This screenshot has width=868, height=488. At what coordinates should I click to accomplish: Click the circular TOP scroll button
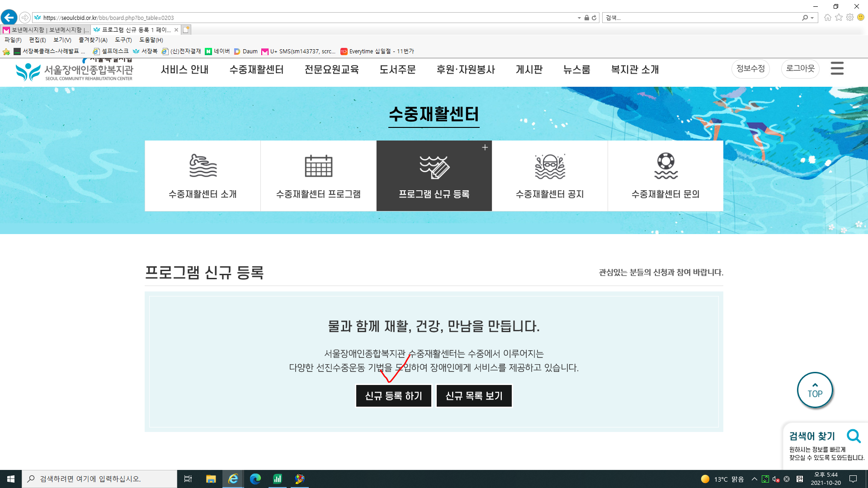pyautogui.click(x=815, y=390)
